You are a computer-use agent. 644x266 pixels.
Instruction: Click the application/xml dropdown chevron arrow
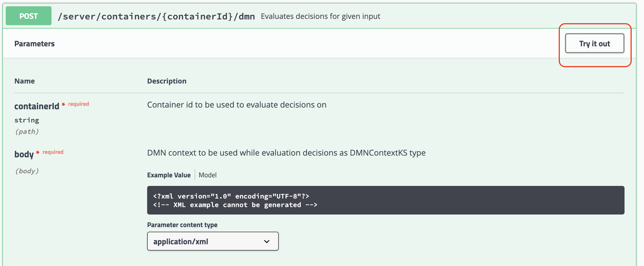[267, 241]
